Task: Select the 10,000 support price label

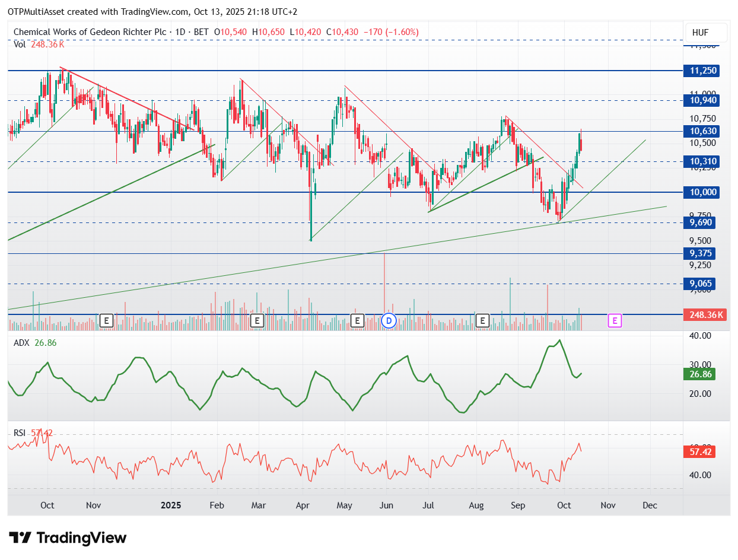Action: [705, 192]
